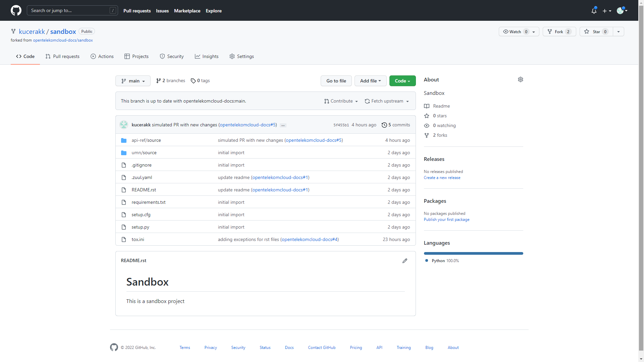Open the Fork count 2 badge

[568, 32]
